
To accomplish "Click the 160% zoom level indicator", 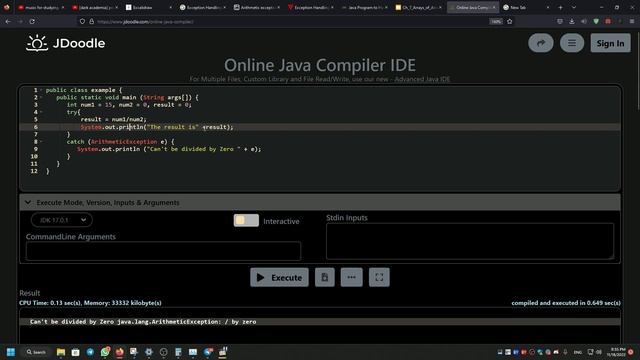I will [x=496, y=22].
